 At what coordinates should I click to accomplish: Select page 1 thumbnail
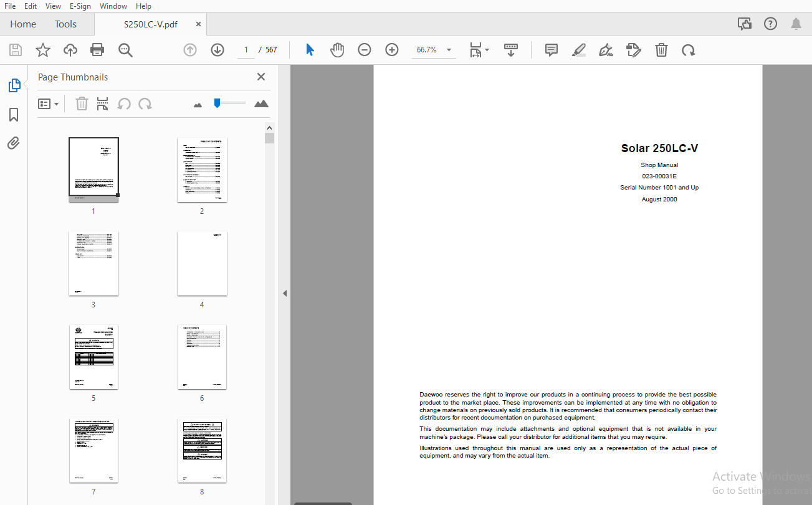[x=93, y=170]
